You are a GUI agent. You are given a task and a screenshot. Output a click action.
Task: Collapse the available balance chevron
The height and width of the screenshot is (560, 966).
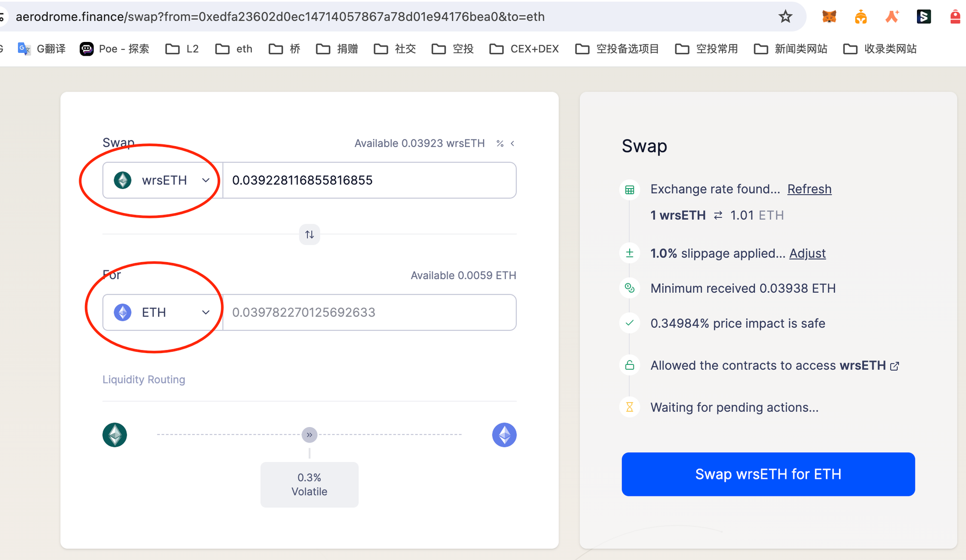point(513,143)
